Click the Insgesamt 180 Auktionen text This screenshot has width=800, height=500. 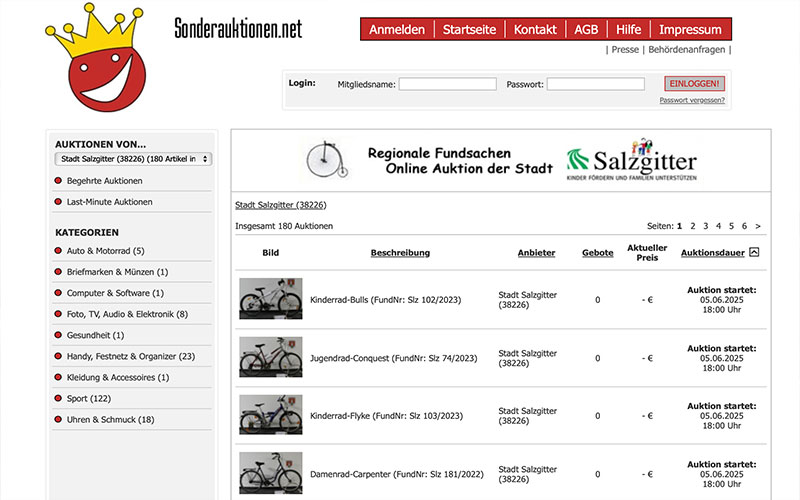point(284,226)
